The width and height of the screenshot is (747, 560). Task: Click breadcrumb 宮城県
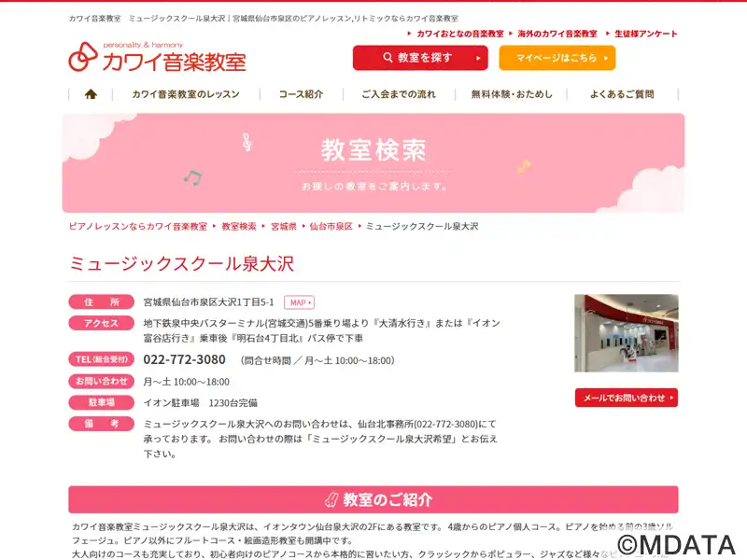point(284,226)
